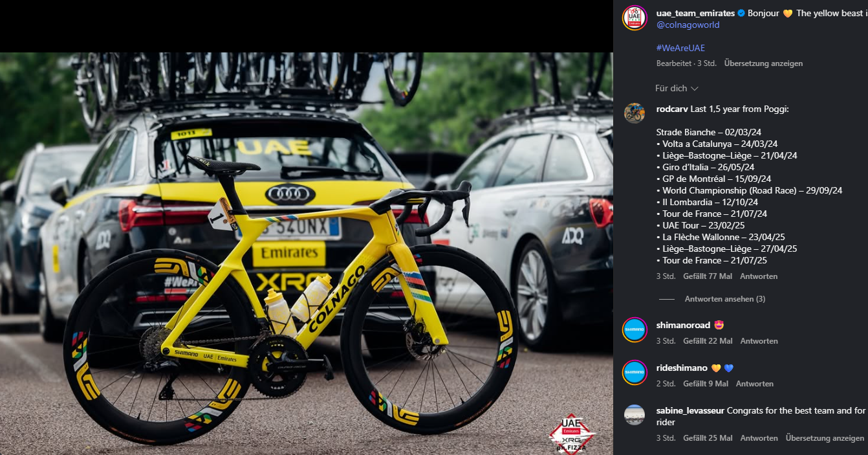This screenshot has width=868, height=455.
Task: Open uae_team_emirates profile picture
Action: [635, 17]
